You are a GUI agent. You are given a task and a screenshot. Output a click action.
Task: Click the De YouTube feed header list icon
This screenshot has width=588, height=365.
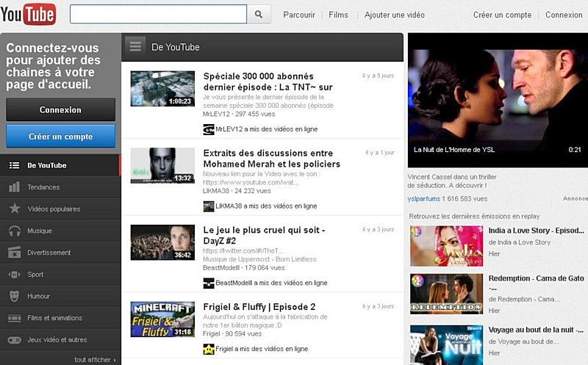[135, 47]
